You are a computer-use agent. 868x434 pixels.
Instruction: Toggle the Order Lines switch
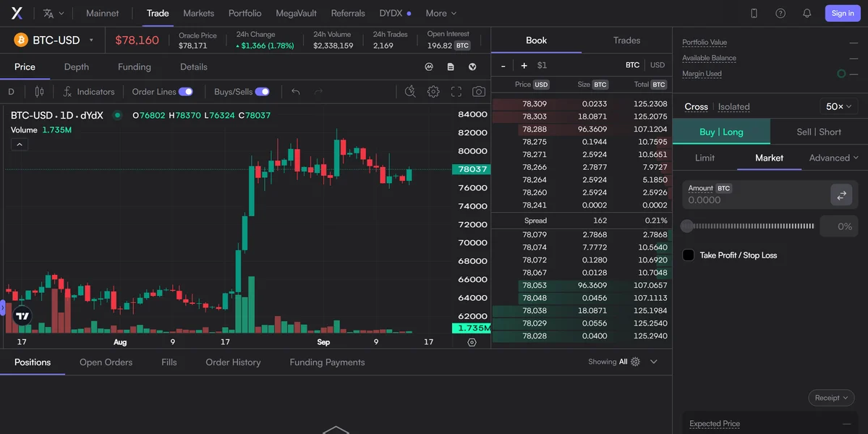coord(186,92)
